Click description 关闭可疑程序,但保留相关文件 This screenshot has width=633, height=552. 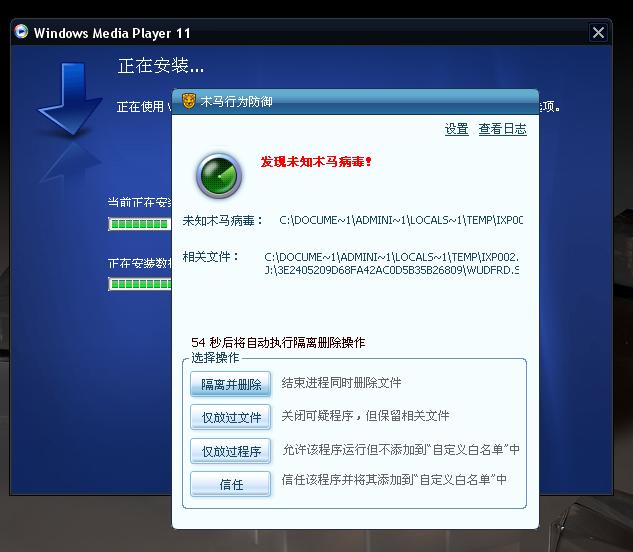tap(365, 416)
